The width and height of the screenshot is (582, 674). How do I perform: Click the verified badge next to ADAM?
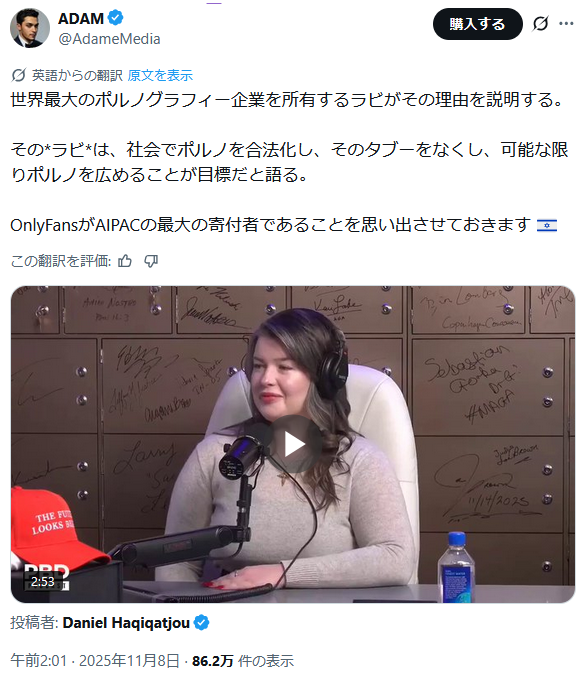click(x=115, y=18)
